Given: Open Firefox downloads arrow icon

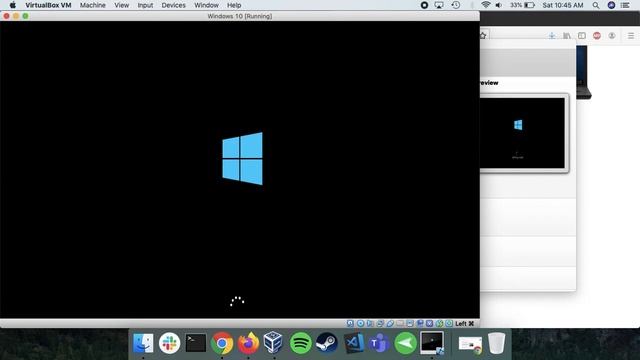Looking at the screenshot, I should [x=552, y=36].
